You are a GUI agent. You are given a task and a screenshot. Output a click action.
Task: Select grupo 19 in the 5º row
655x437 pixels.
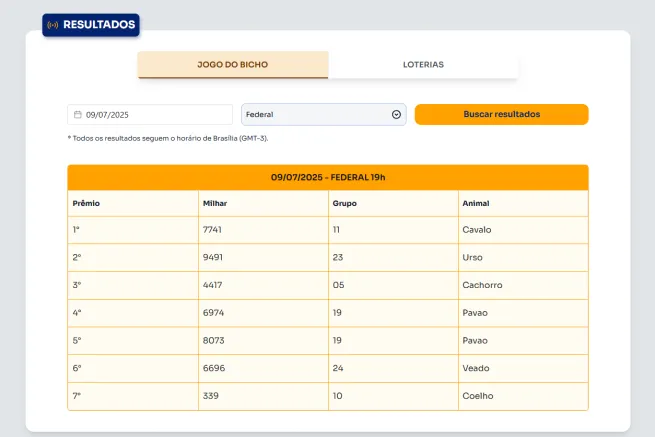(393, 340)
